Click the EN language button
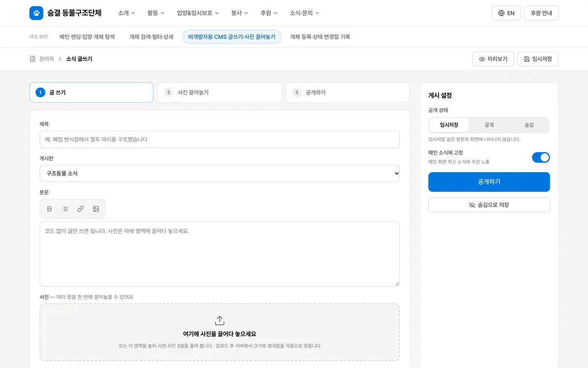This screenshot has height=368, width=588. tap(506, 13)
